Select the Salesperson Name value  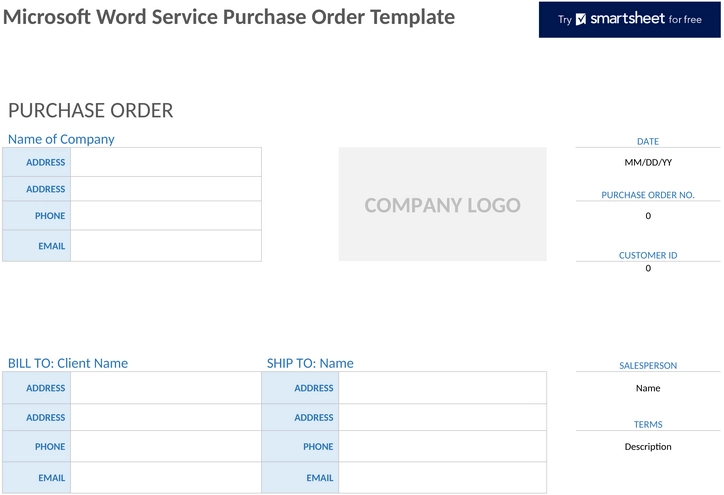(x=648, y=388)
